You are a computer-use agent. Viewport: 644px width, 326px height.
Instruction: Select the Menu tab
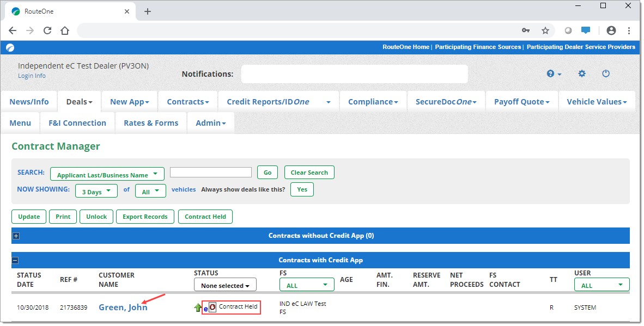pyautogui.click(x=20, y=123)
